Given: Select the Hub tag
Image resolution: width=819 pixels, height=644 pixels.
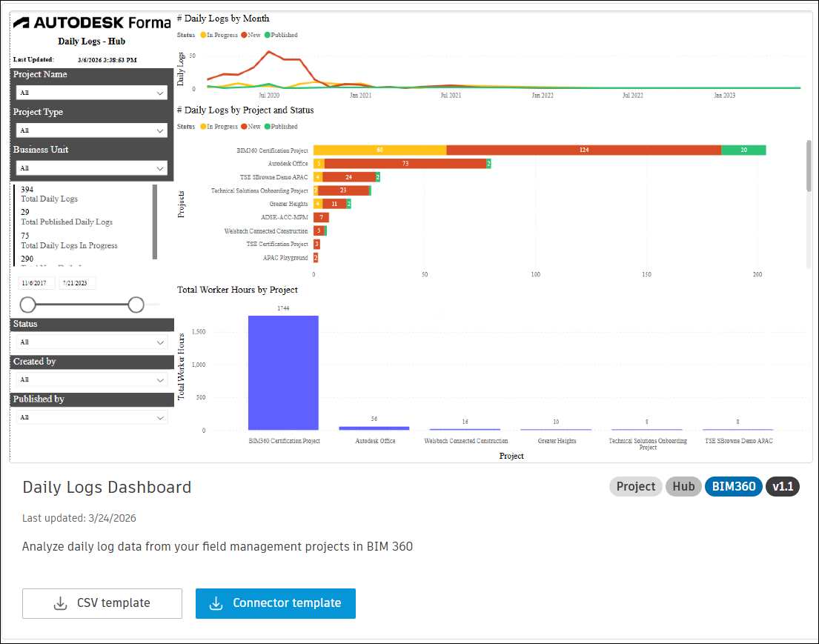Looking at the screenshot, I should pyautogui.click(x=683, y=487).
